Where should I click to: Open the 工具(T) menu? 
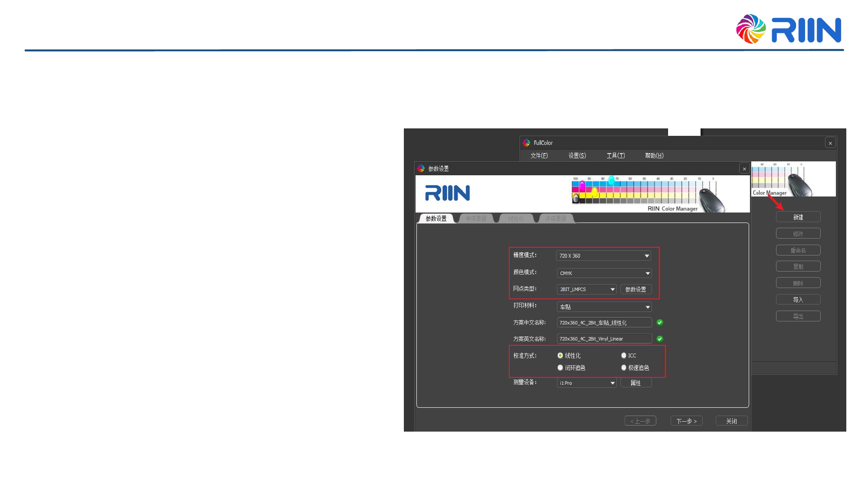click(x=616, y=155)
